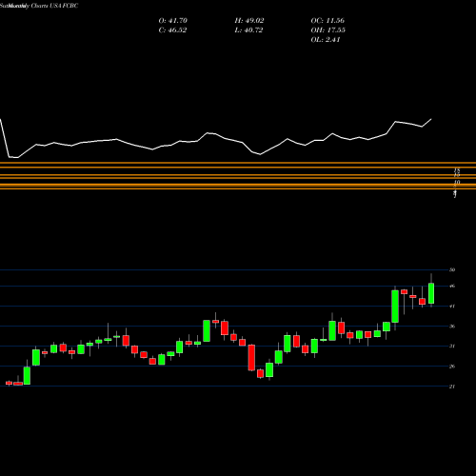Viewport: 476px width, 476px height.
Task: Click the price axis label 50
Action: coord(452,269)
